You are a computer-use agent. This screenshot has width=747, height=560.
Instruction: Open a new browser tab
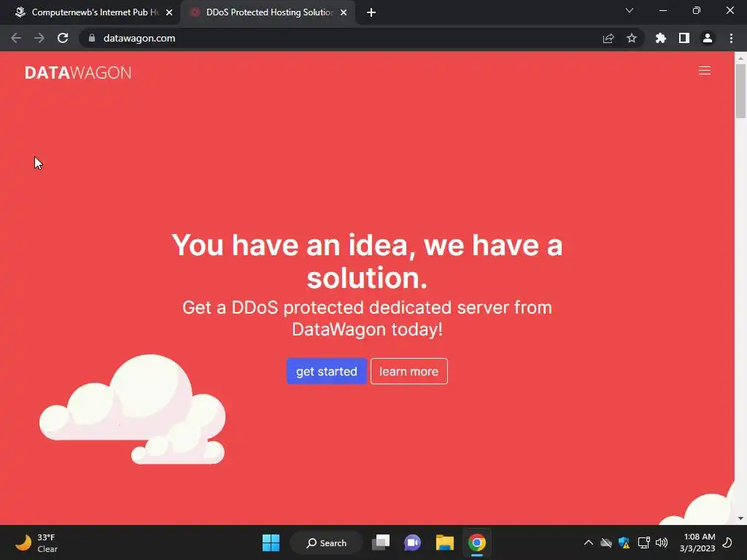tap(371, 12)
